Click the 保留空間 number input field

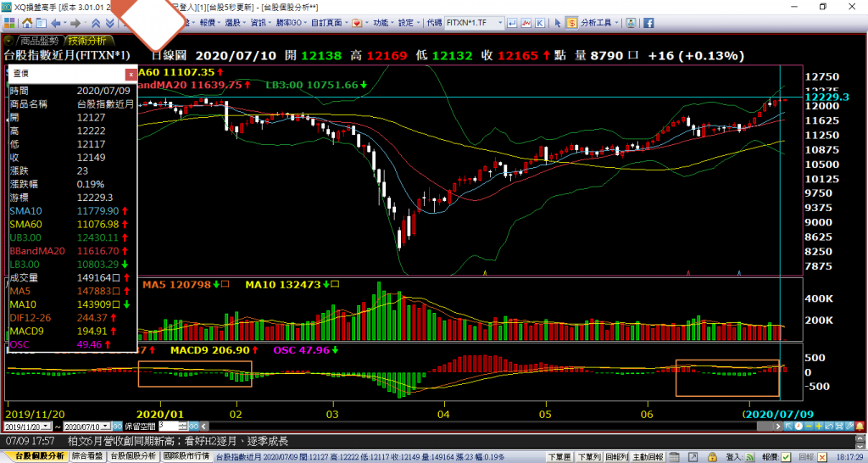click(165, 426)
